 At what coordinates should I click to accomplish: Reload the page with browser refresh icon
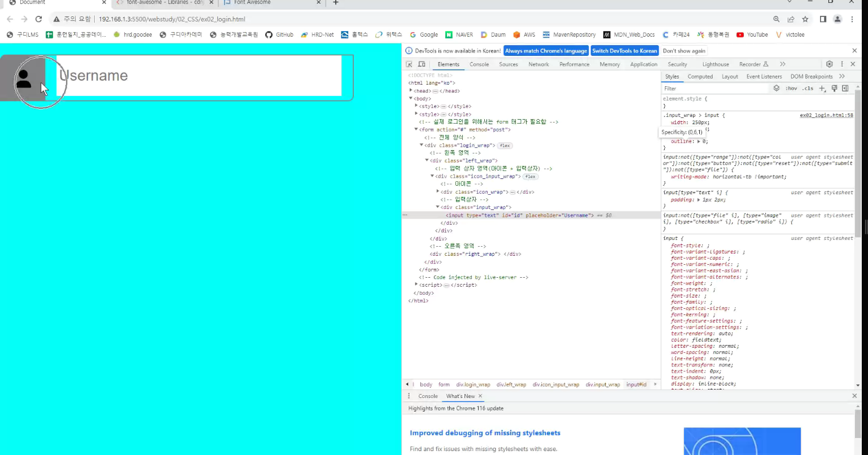(x=39, y=19)
